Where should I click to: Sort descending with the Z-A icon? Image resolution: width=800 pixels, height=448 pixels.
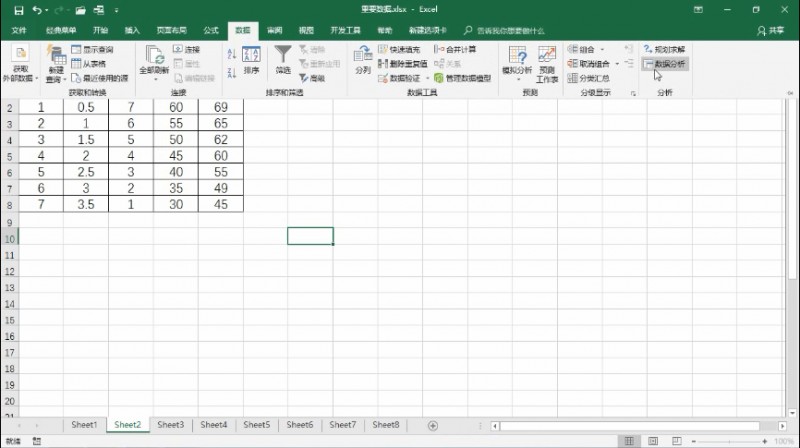[x=232, y=73]
